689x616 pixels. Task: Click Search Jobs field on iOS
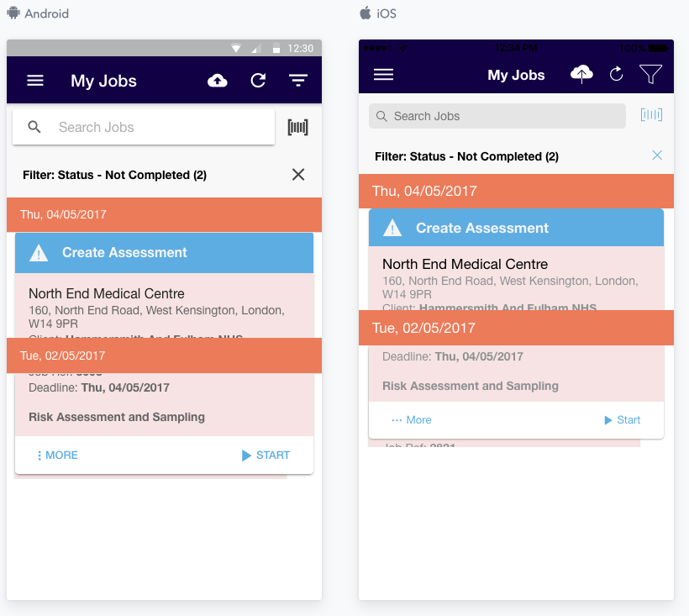(497, 116)
